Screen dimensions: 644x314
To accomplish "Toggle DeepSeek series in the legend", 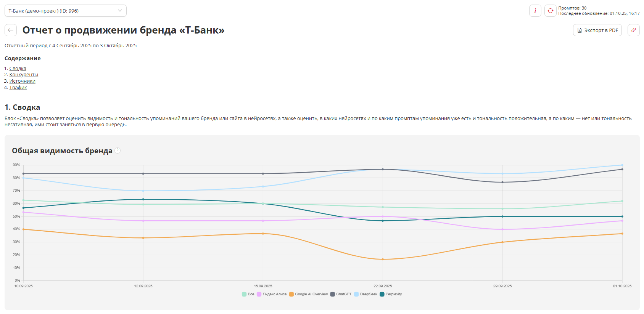I will click(x=365, y=294).
